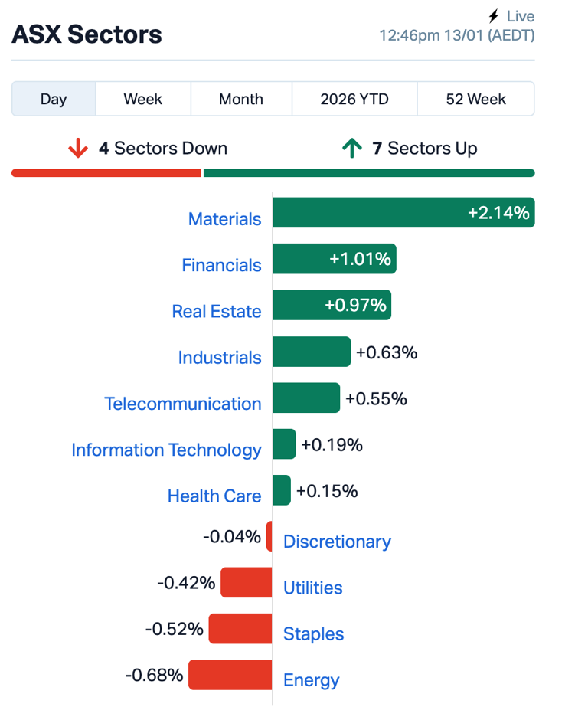Click the green bar for Materials +2.14%
The height and width of the screenshot is (707, 588).
click(404, 212)
